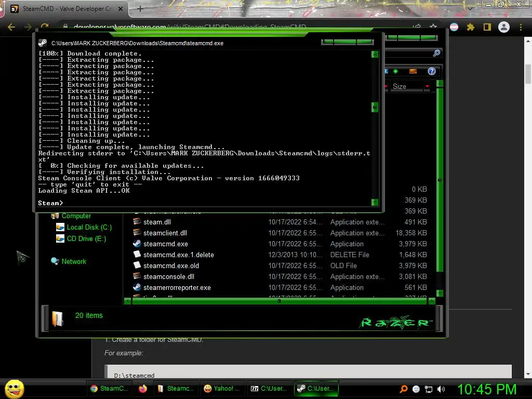Click the DELETE File type cell
This screenshot has height=399, width=532.
(350, 255)
